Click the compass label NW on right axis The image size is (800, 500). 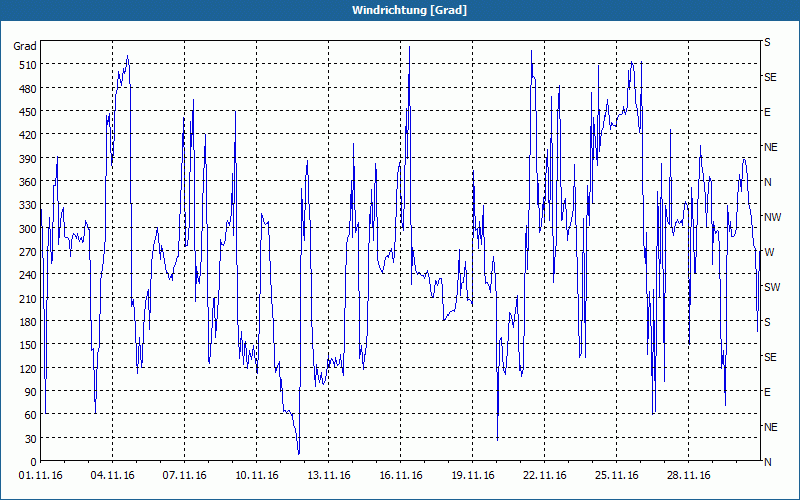point(772,217)
